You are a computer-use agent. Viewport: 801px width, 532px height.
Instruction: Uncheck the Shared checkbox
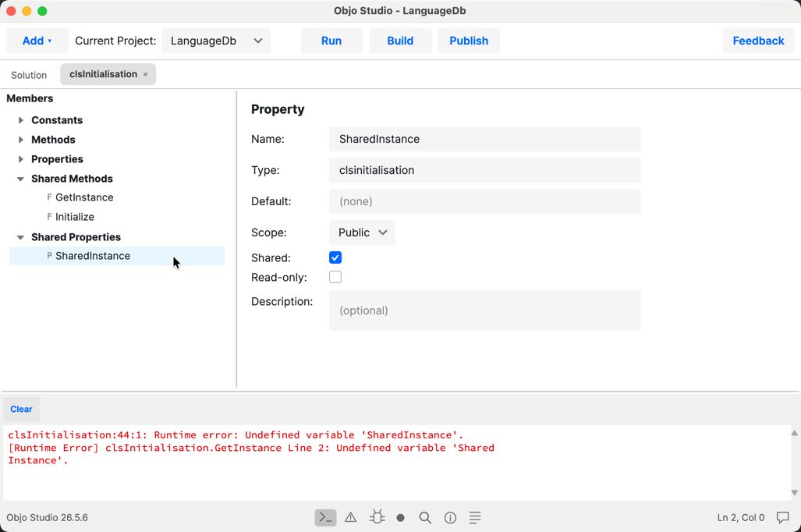coord(335,257)
